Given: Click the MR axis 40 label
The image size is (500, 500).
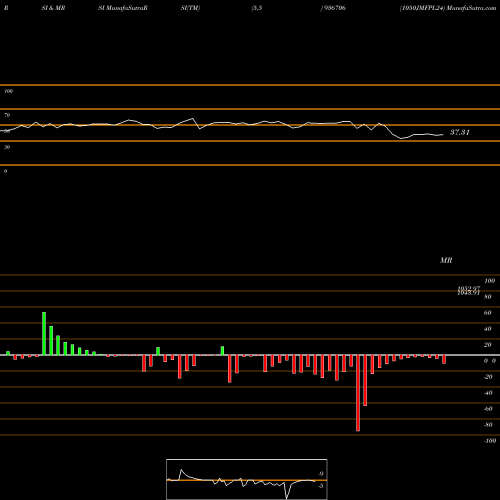Looking at the screenshot, I should pos(488,329).
